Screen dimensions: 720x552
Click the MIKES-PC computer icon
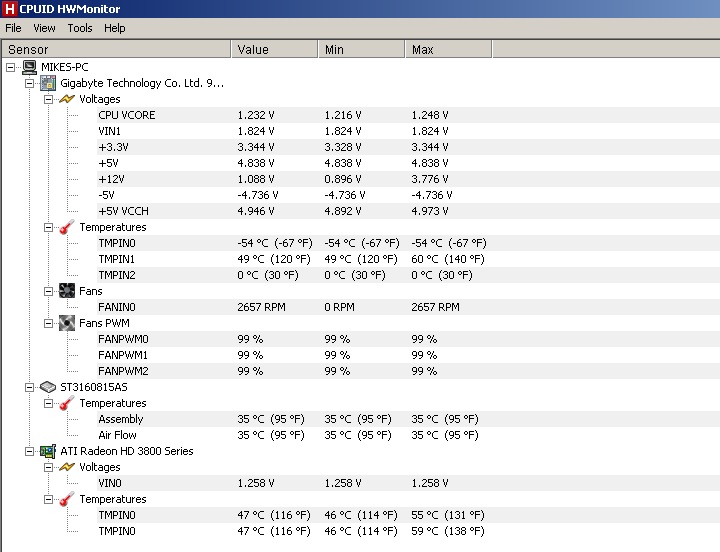tap(30, 67)
